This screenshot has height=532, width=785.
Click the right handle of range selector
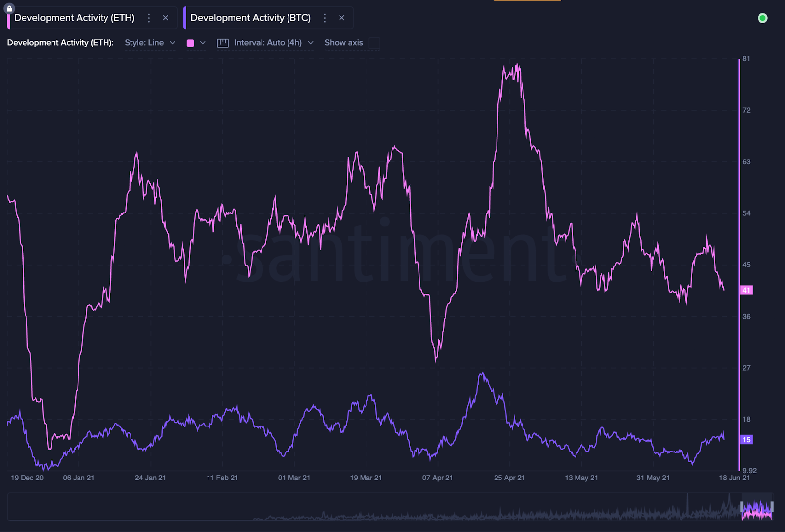[x=772, y=506]
